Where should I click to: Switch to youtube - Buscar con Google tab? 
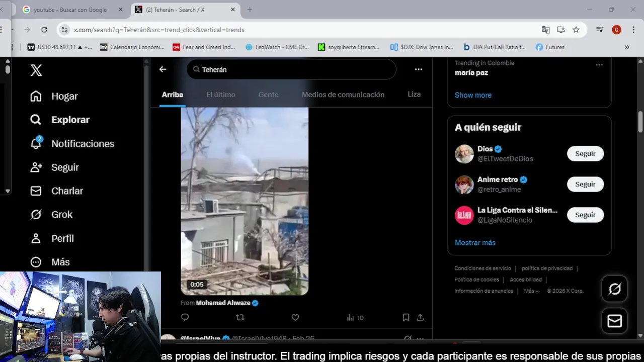[70, 10]
